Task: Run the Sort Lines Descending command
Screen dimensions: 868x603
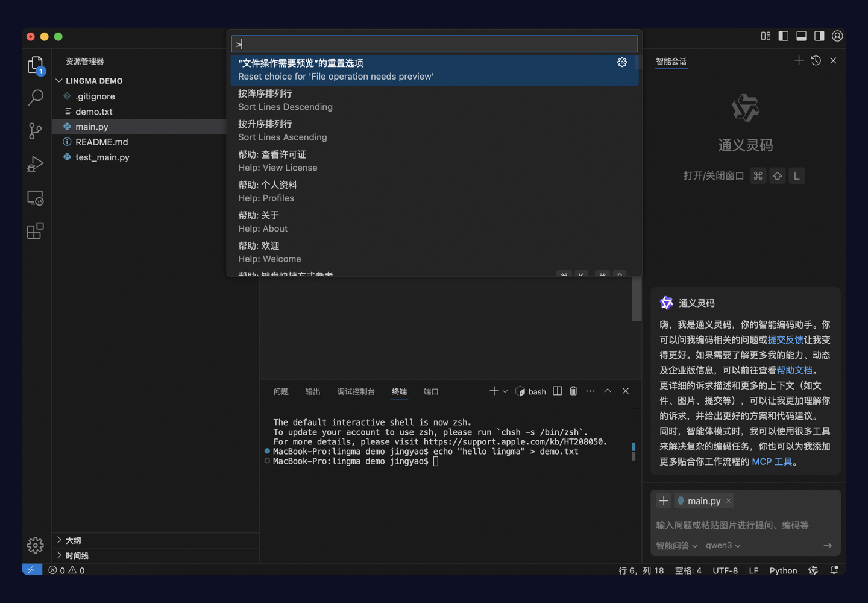Action: 435,100
